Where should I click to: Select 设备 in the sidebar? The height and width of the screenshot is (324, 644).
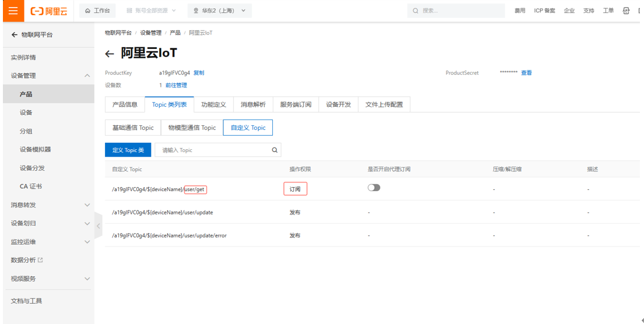point(26,113)
